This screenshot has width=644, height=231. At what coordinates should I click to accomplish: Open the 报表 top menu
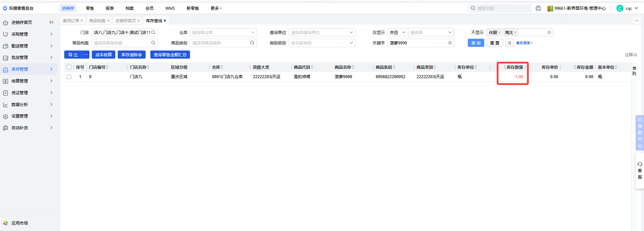110,8
